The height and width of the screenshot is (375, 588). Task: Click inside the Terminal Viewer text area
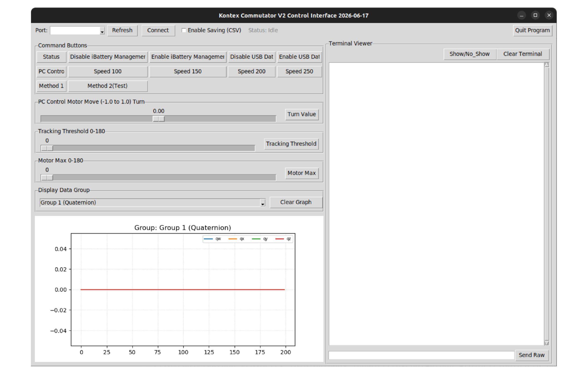click(437, 204)
